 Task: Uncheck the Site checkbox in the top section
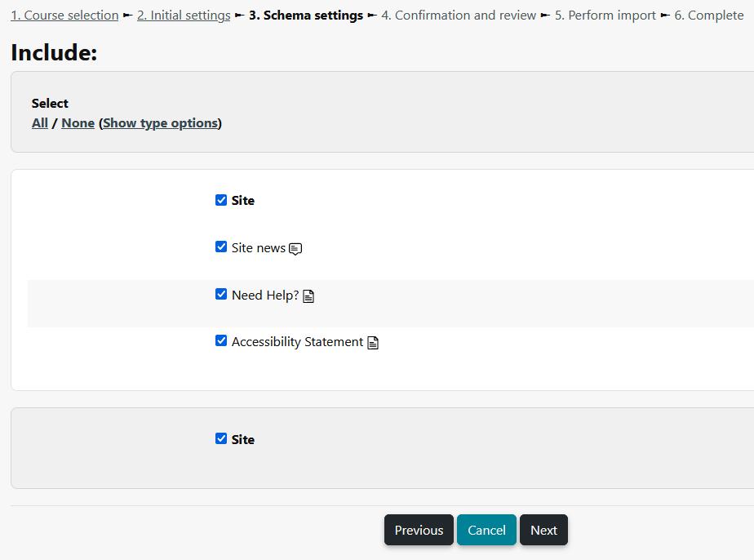[x=221, y=199]
